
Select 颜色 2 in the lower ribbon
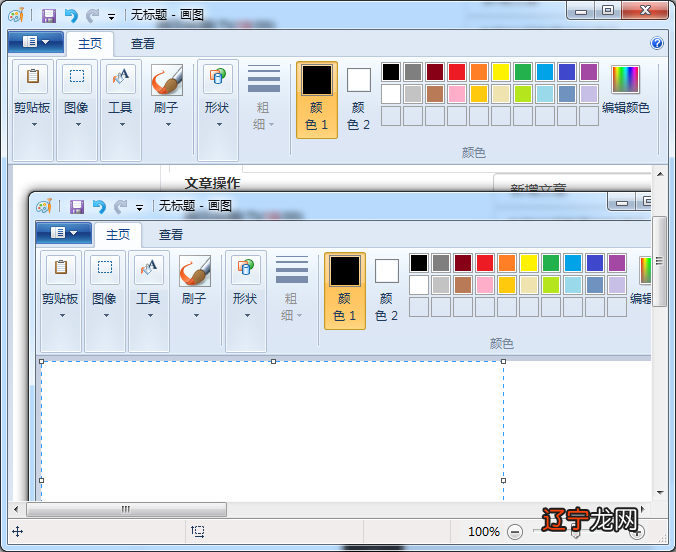pos(386,290)
